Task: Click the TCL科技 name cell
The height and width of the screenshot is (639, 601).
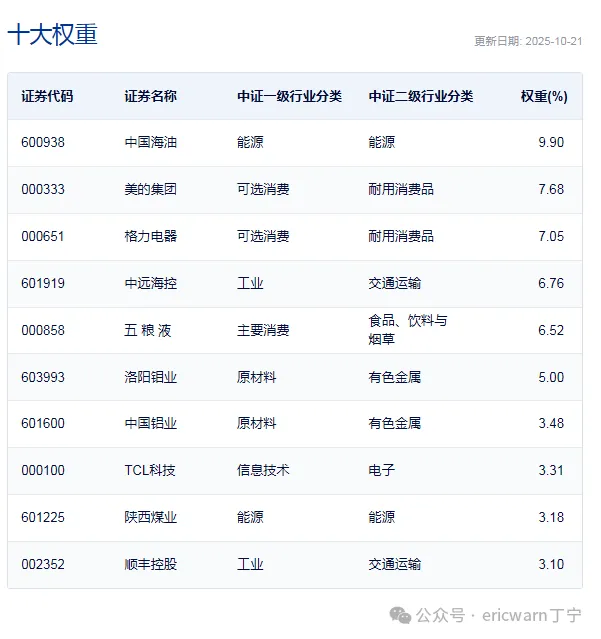Action: pyautogui.click(x=150, y=470)
